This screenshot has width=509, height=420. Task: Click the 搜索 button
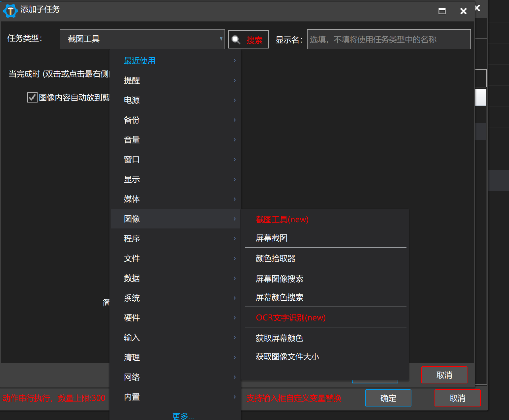(x=249, y=39)
